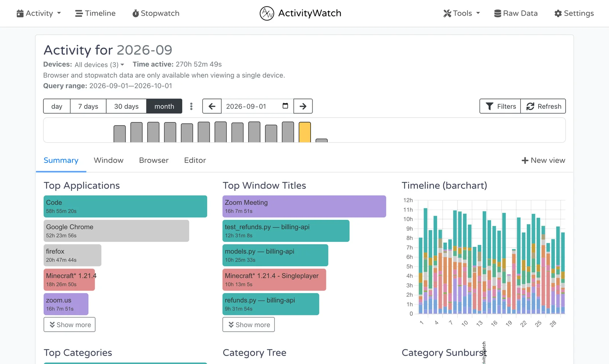Switch to the Summary tab
Image resolution: width=609 pixels, height=364 pixels.
[61, 161]
